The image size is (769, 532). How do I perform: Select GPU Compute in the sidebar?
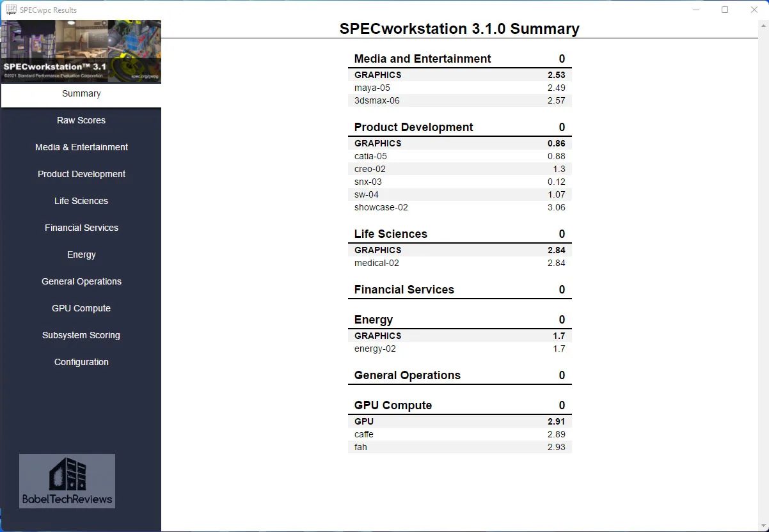coord(81,308)
